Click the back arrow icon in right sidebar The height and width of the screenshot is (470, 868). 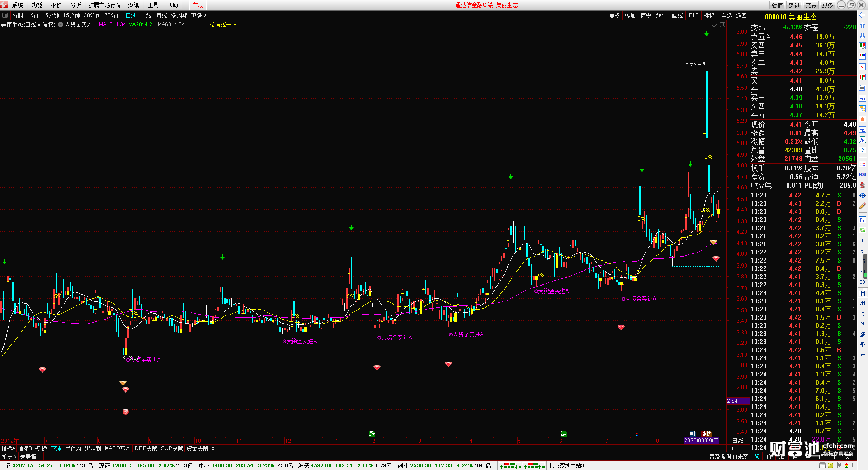(862, 15)
